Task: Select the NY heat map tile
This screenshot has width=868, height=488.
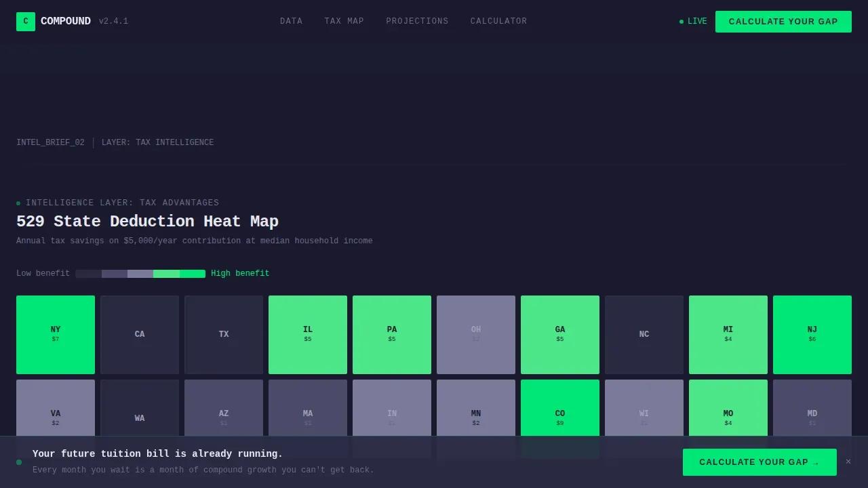Action: click(x=56, y=335)
